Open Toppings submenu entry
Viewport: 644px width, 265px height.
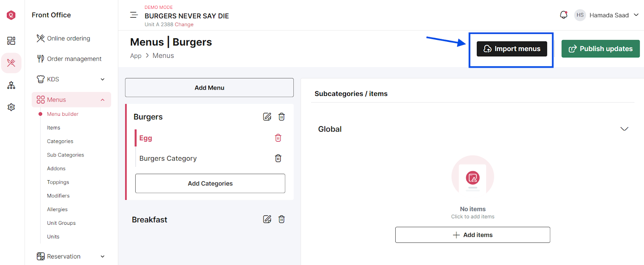(58, 183)
